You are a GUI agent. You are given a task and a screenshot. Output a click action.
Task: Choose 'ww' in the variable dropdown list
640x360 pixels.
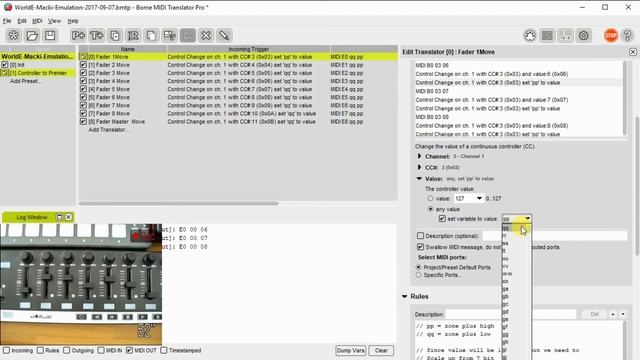pos(516,273)
